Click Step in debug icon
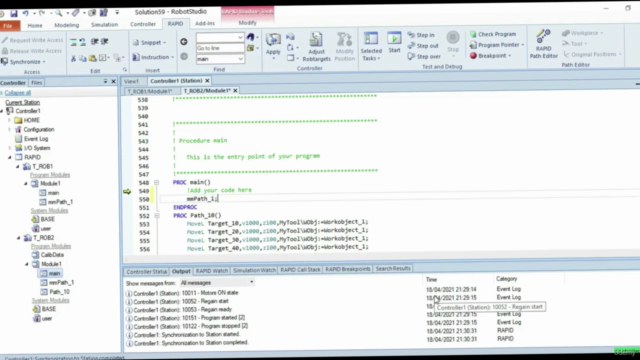Screen dimensions: 640x360 click(x=421, y=35)
